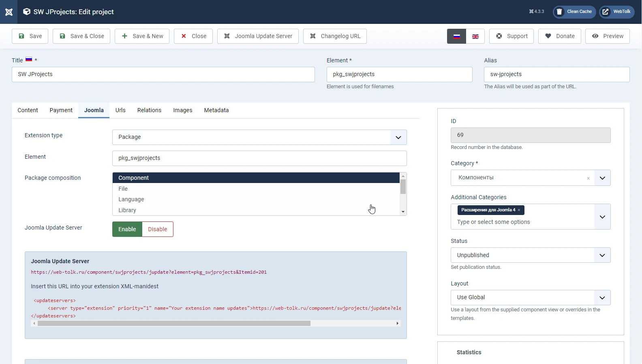Select Component in Package composition list
This screenshot has height=364, width=642.
click(255, 178)
